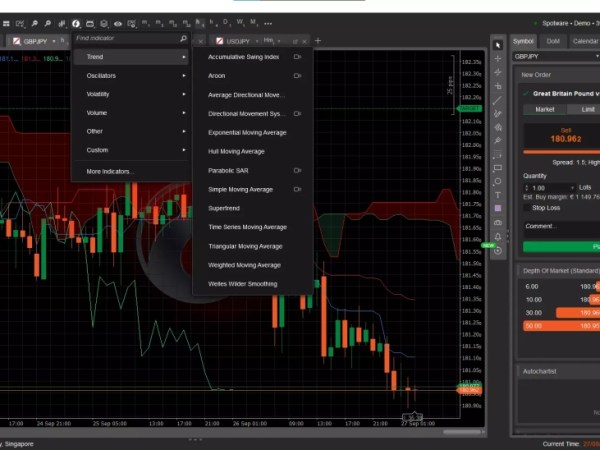Open the GBPJPY symbol combo box
The image size is (600, 450).
556,56
